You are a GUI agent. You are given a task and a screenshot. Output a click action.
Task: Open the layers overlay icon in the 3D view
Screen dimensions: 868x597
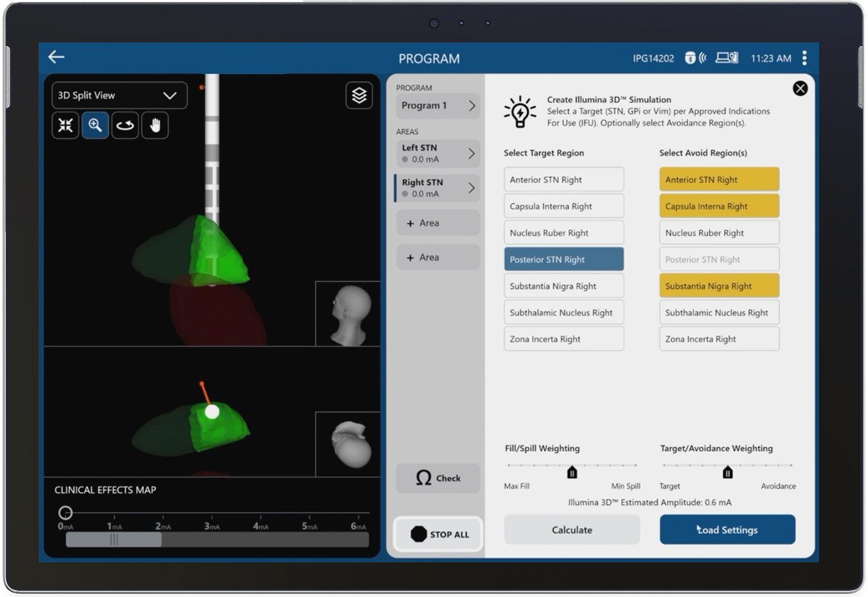coord(359,95)
